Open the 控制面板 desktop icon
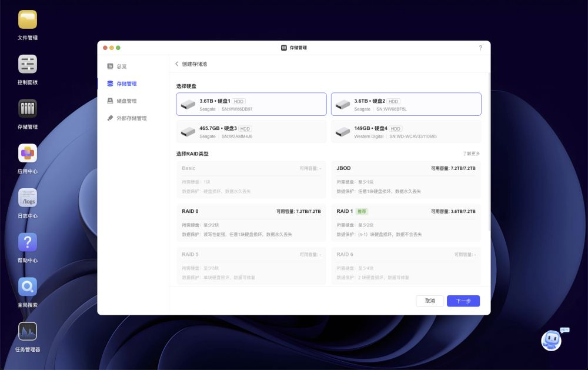 [28, 64]
